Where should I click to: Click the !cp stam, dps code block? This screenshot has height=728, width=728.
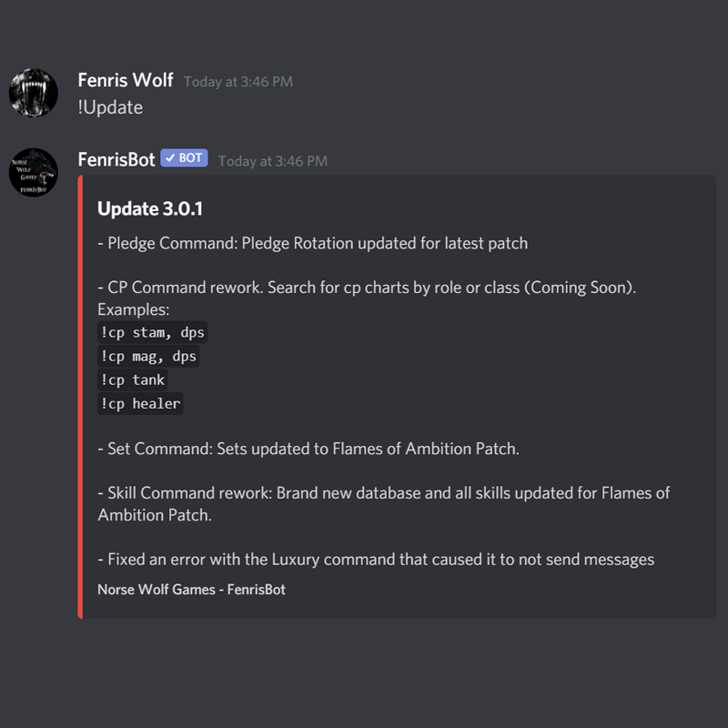click(x=152, y=332)
